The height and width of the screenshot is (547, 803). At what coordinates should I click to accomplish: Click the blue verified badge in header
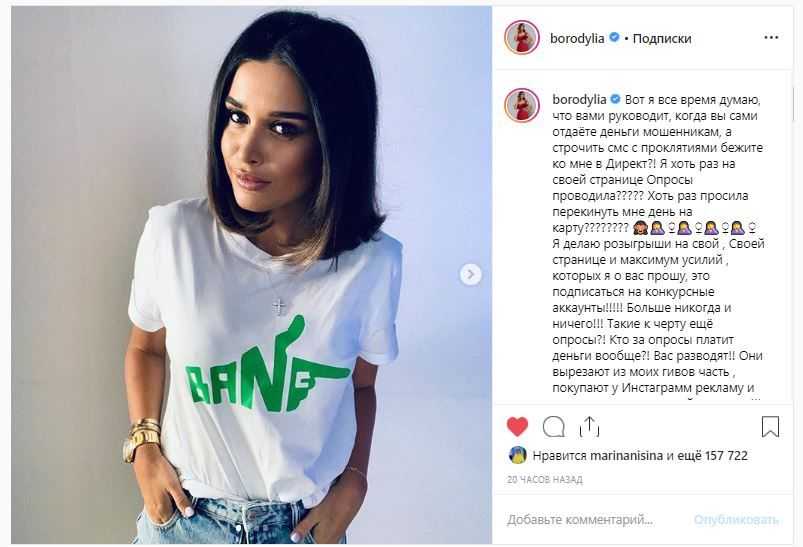click(x=615, y=38)
